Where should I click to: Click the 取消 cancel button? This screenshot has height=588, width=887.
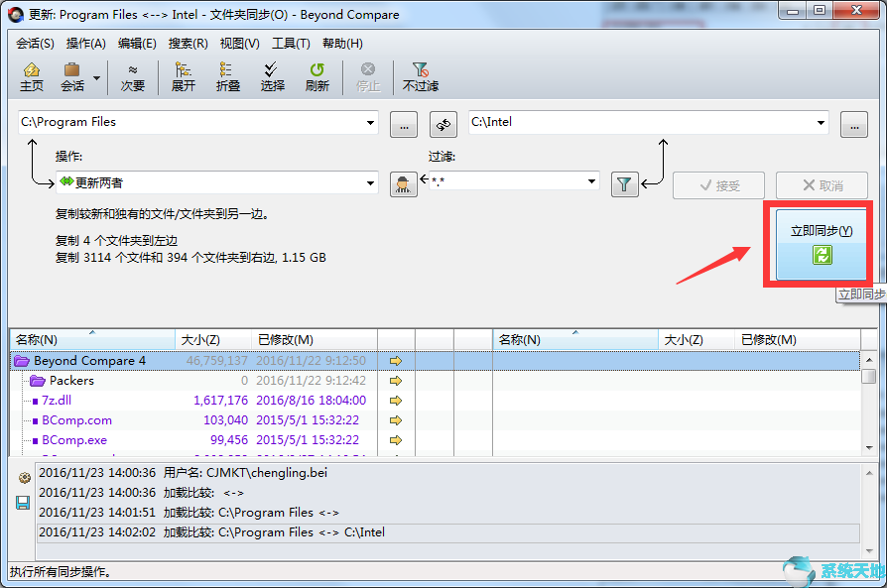[x=822, y=185]
